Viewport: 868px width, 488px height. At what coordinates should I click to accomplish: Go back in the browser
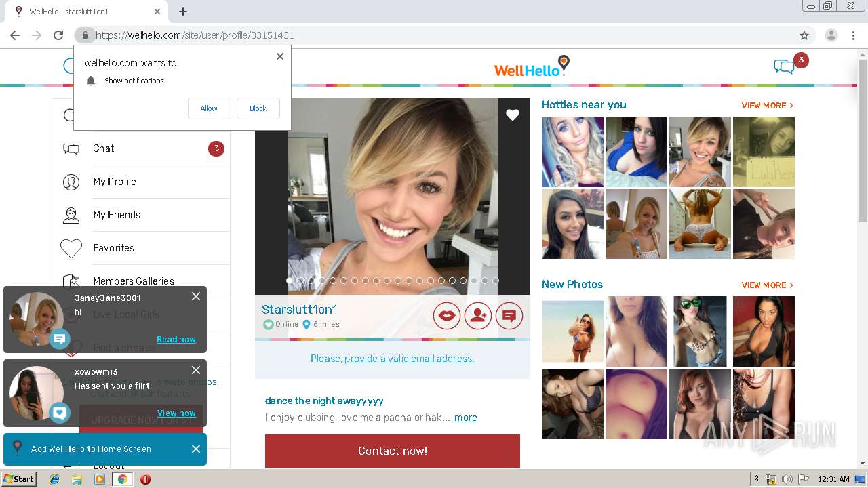15,35
